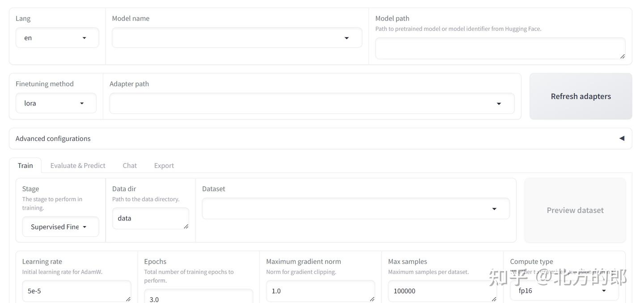The height and width of the screenshot is (303, 644).
Task: Open the Stage dropdown
Action: coord(60,227)
